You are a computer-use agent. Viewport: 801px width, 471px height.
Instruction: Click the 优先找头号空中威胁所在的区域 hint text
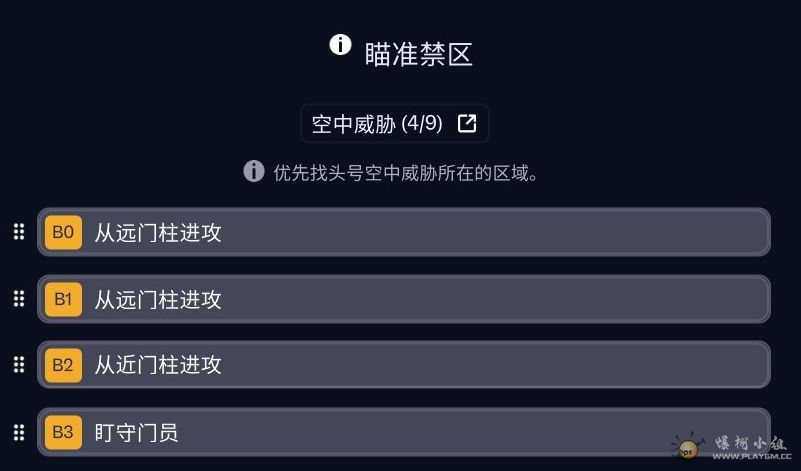[406, 173]
